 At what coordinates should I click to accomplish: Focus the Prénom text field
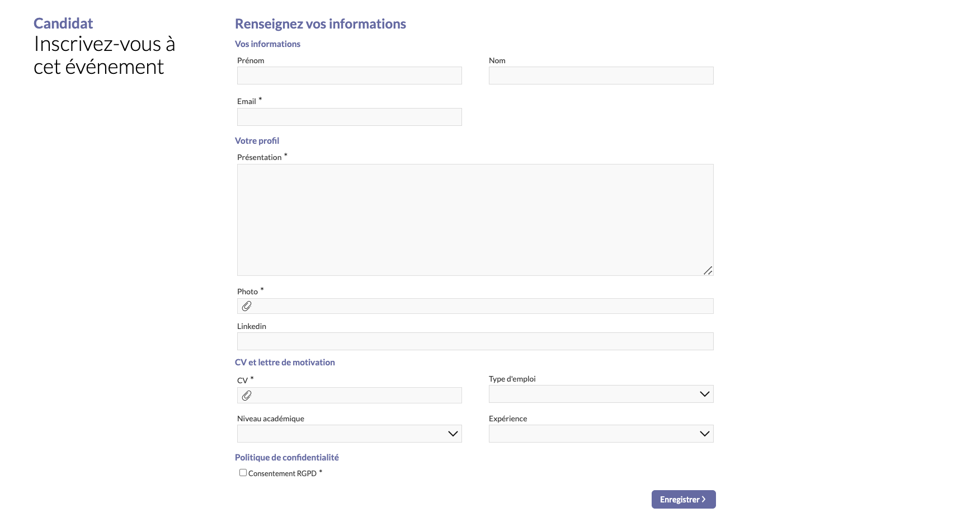click(349, 76)
